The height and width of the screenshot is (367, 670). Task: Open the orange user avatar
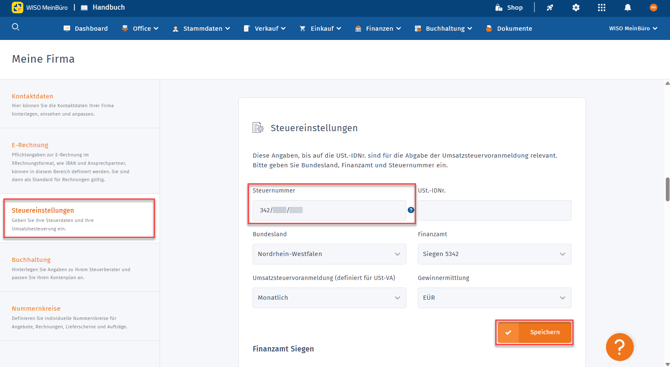[x=653, y=7]
